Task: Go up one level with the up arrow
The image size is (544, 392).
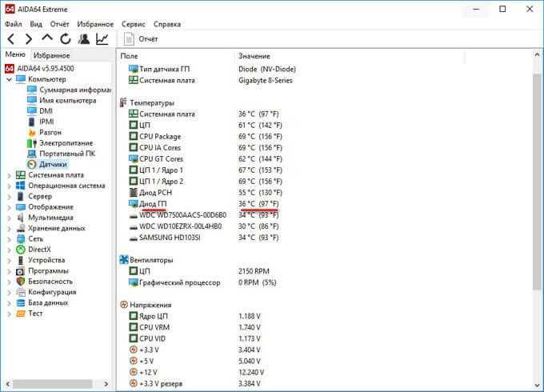Action: pyautogui.click(x=47, y=38)
